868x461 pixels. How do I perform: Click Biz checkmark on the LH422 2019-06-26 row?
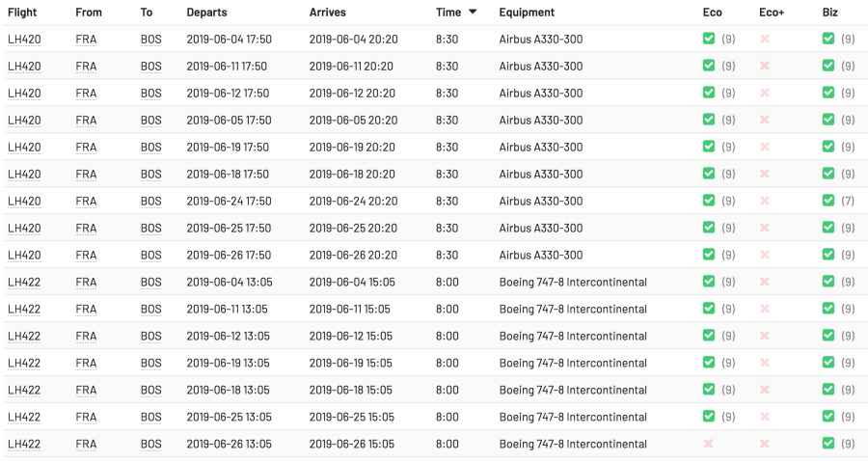coord(828,444)
